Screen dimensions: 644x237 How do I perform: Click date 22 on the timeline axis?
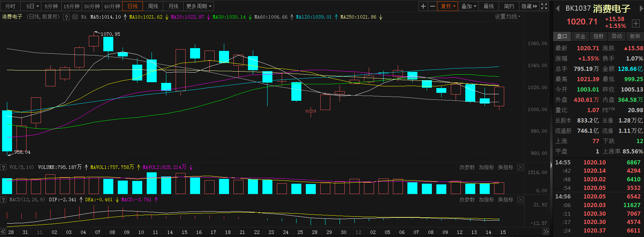[257, 232]
